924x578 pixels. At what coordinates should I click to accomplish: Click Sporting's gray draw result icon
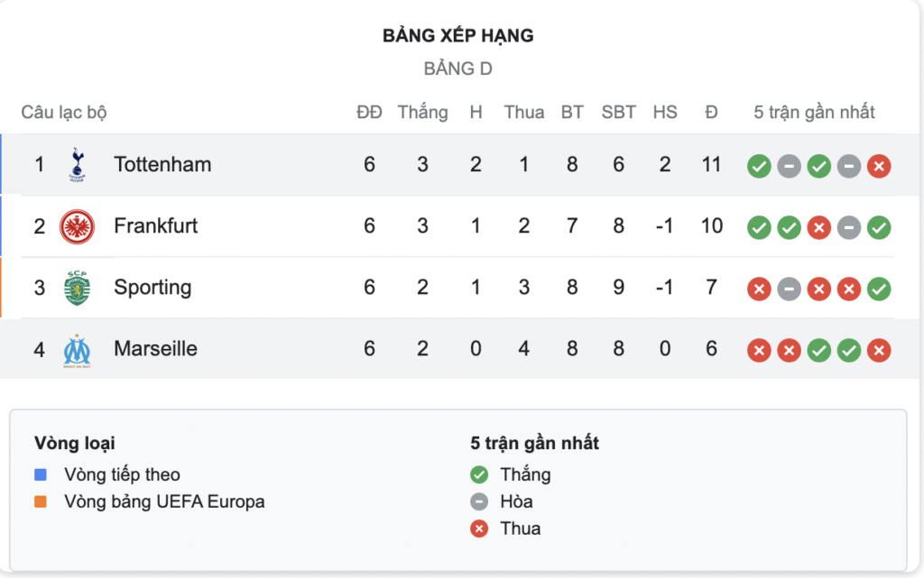point(789,289)
